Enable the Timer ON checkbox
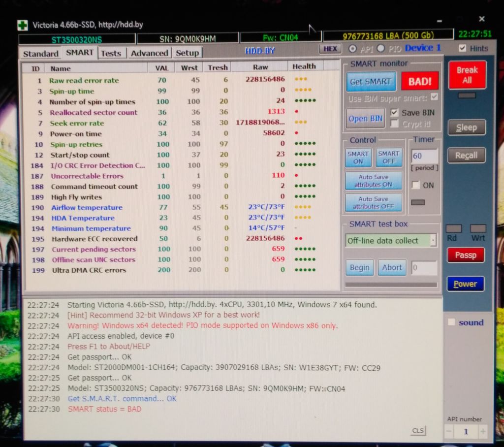Viewport: 504px width, 447px height. [415, 185]
